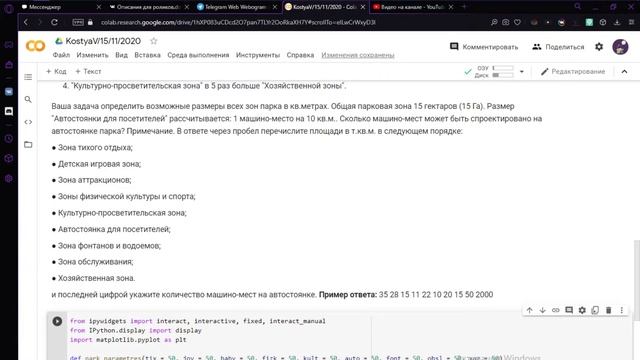
Task: Open the Инструменты menu
Action: click(258, 55)
